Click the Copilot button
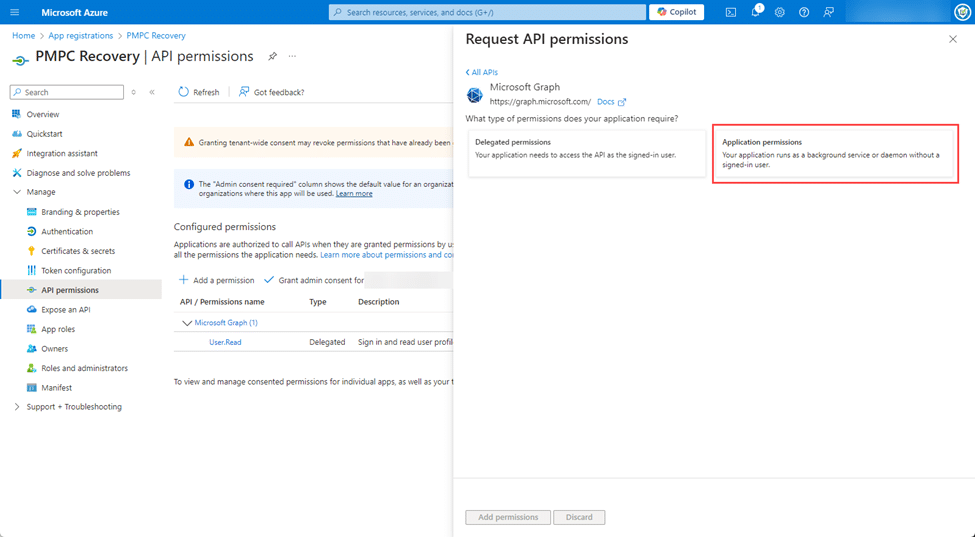 click(677, 12)
